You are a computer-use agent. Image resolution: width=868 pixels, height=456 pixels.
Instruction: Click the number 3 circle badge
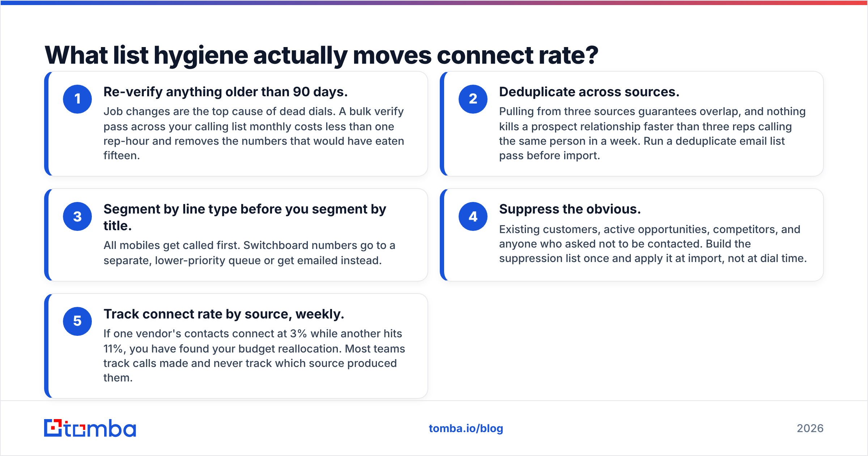pos(77,216)
